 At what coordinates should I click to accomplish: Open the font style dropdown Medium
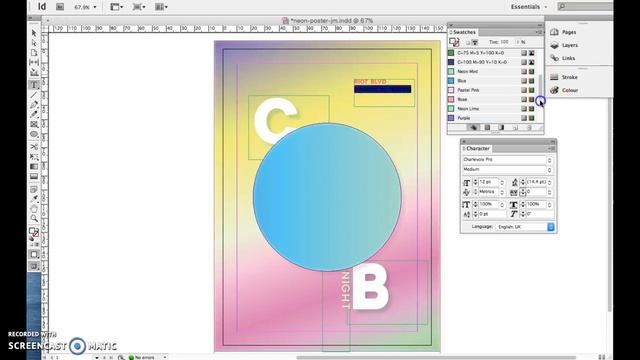549,169
